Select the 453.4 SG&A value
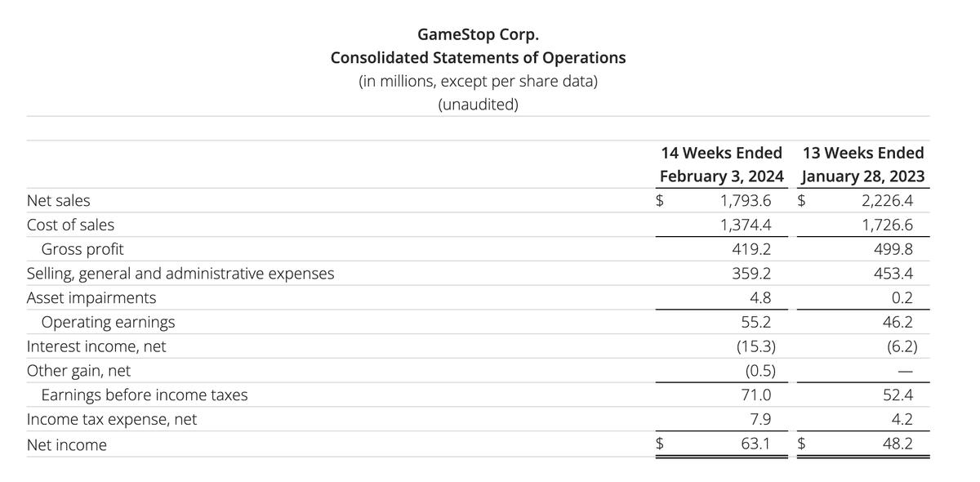The height and width of the screenshot is (482, 980). (x=893, y=274)
